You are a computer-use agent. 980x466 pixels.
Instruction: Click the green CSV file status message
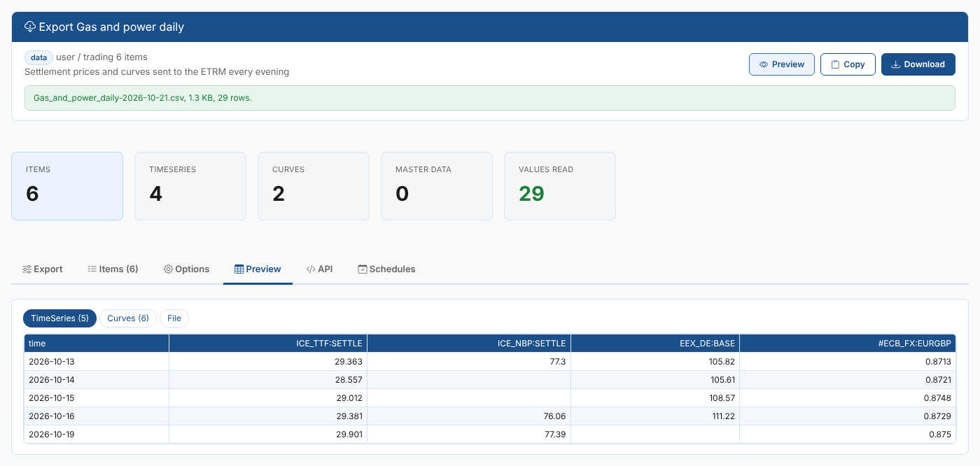(490, 98)
